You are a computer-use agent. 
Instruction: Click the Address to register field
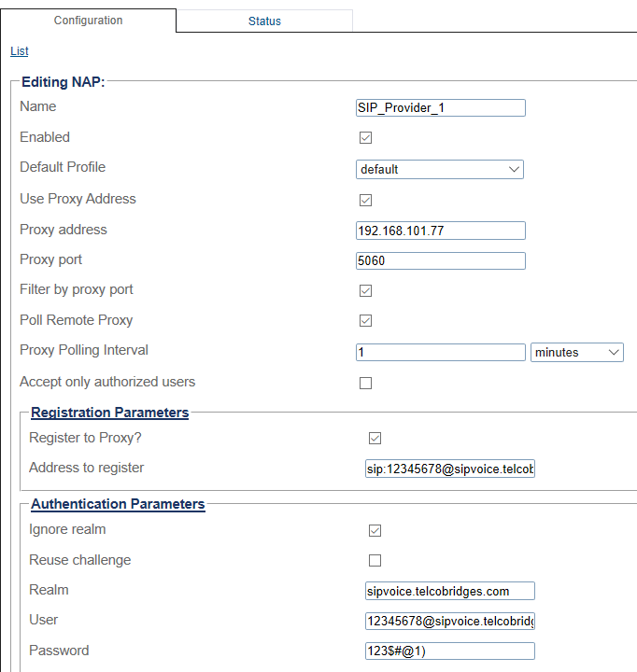tap(449, 469)
